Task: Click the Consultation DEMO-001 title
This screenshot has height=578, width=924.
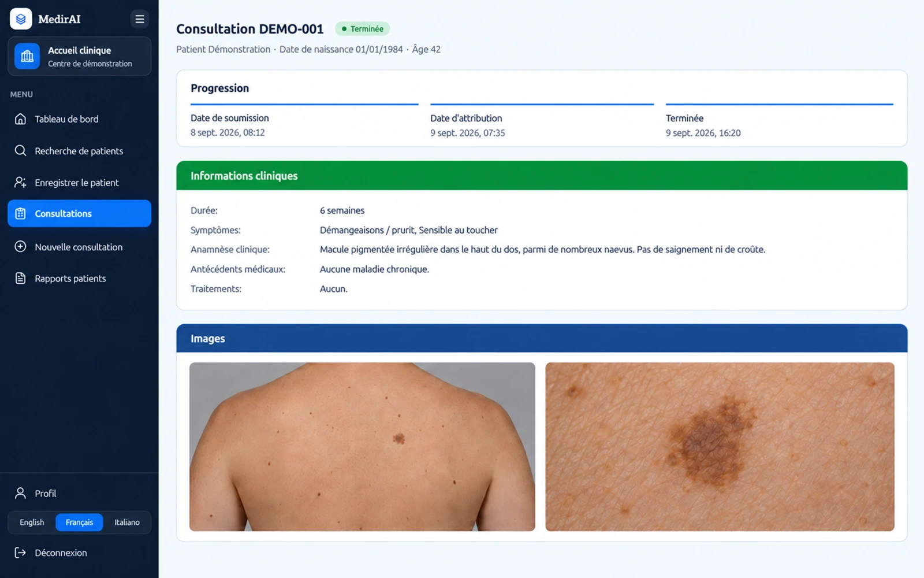Action: [x=249, y=29]
